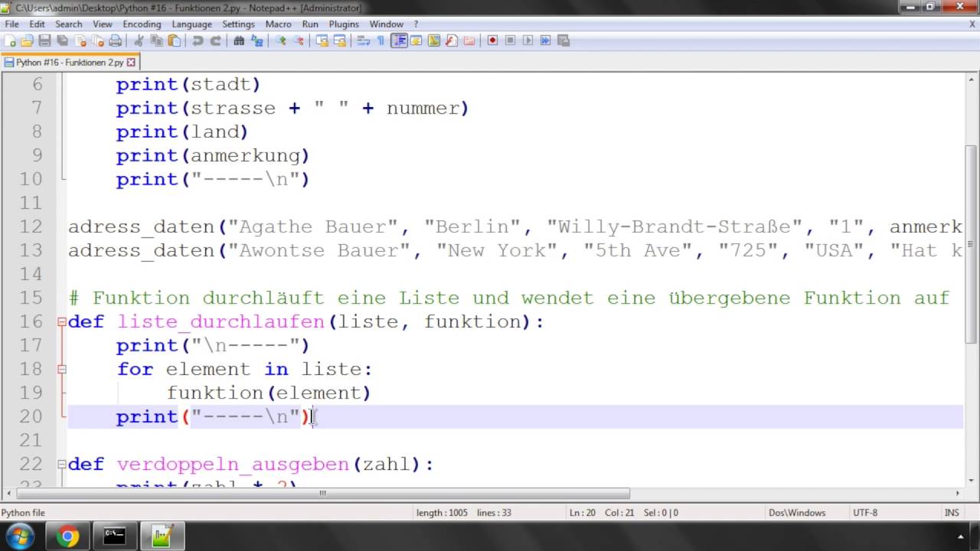Image resolution: width=980 pixels, height=551 pixels.
Task: Run macro multiple times icon
Action: 545,41
